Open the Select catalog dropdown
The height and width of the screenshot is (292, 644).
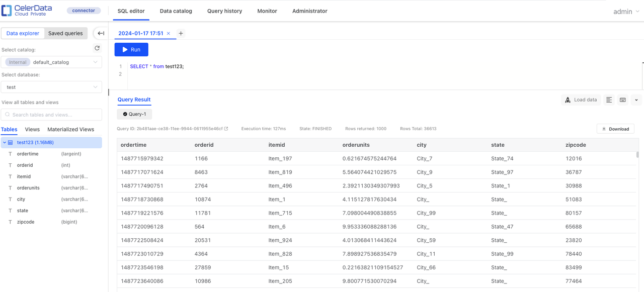tap(51, 62)
